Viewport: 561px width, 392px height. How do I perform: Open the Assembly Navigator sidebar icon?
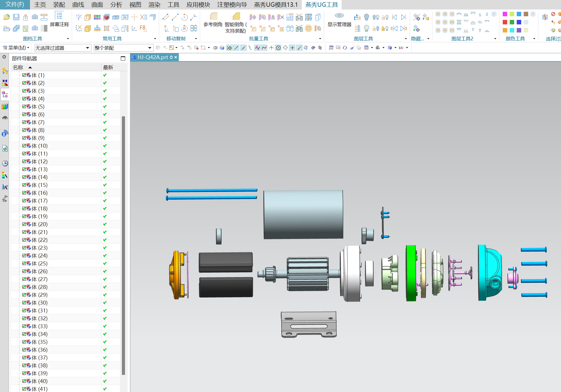click(5, 71)
